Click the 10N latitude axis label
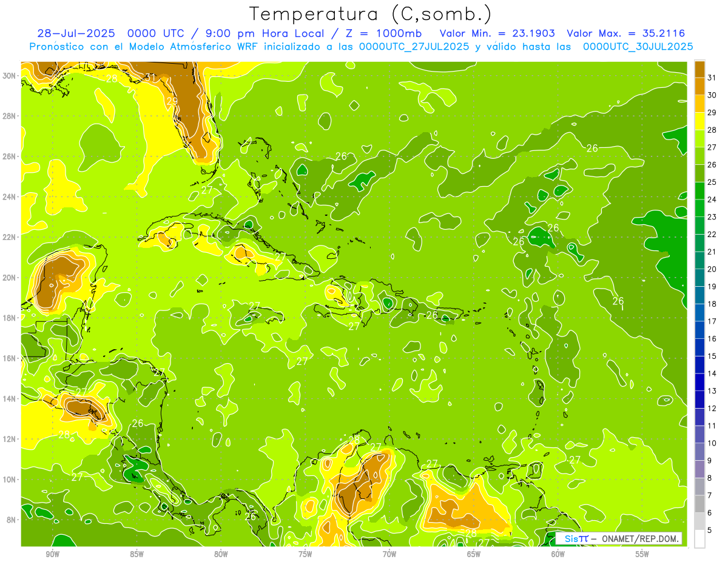Screen dimensions: 728x562 [10, 480]
